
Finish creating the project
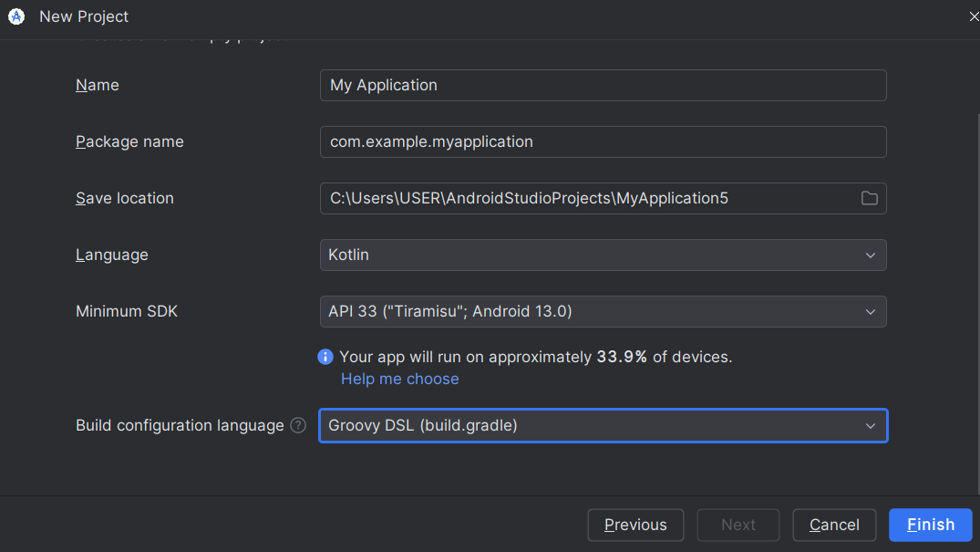pyautogui.click(x=931, y=525)
